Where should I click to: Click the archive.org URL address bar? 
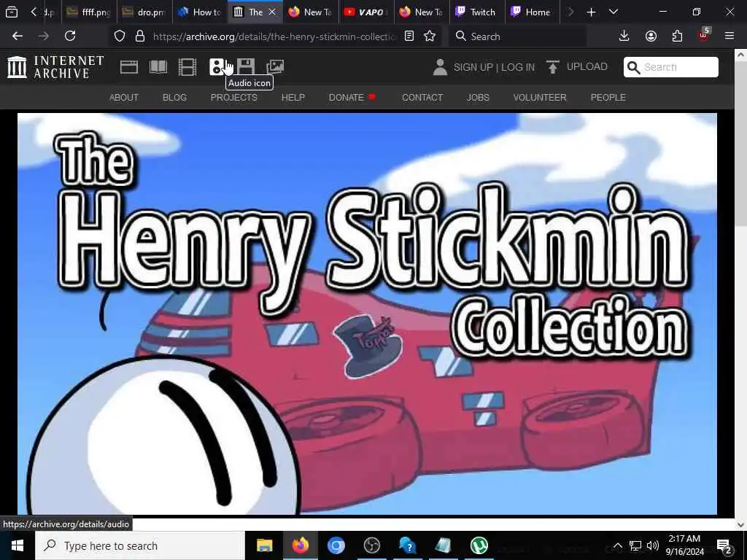coord(274,36)
